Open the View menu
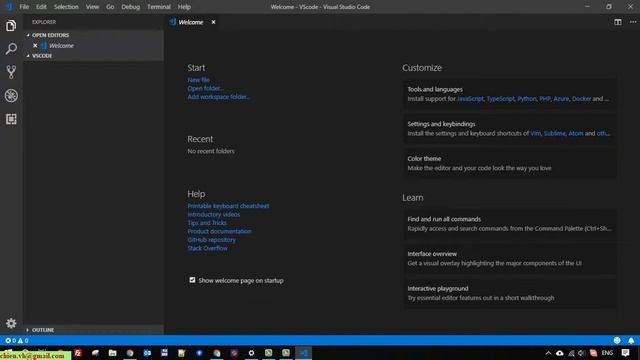The height and width of the screenshot is (360, 640). tap(92, 7)
